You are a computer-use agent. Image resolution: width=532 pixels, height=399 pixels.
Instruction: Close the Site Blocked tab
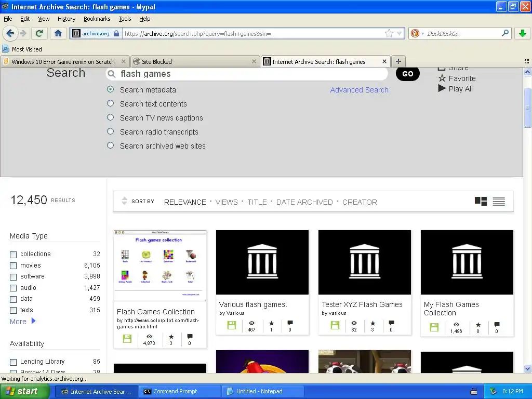click(x=254, y=61)
